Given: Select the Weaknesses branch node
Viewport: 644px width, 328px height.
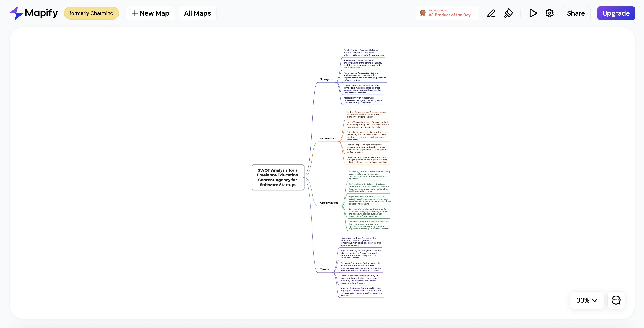Looking at the screenshot, I should (x=328, y=139).
